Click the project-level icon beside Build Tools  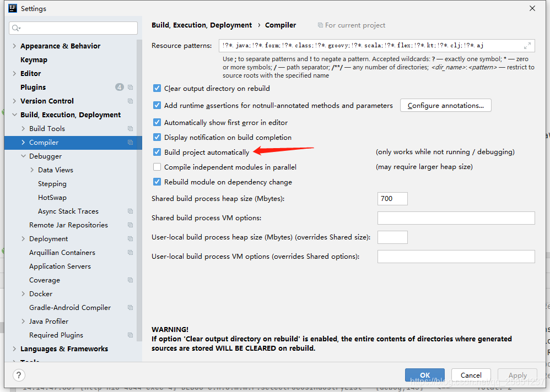tap(131, 129)
